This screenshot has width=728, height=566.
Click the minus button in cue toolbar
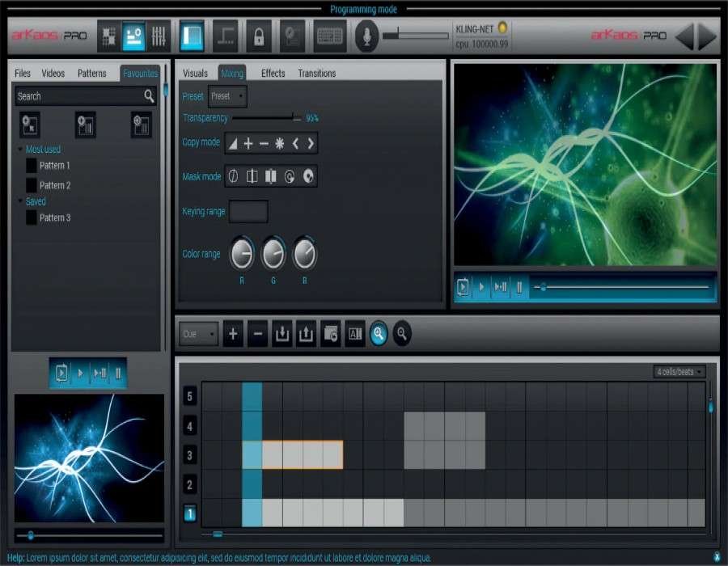tap(257, 334)
